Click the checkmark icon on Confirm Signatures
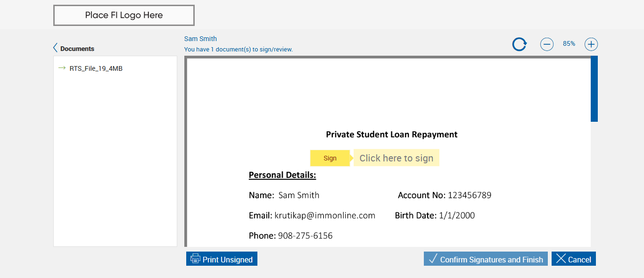Viewport: 644px width, 278px height. (433, 259)
